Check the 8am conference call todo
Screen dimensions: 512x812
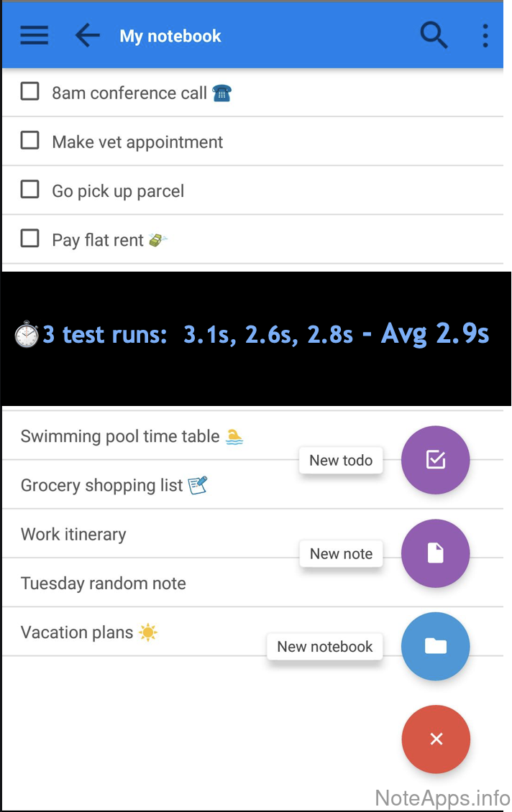[29, 91]
